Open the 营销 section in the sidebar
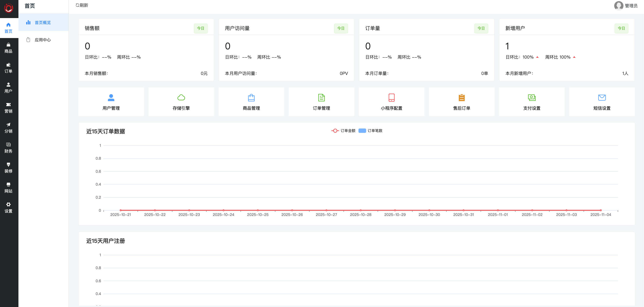This screenshot has width=644, height=307. click(9, 108)
